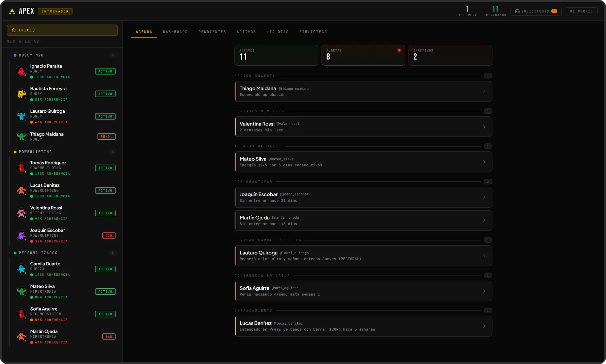
Task: Open the Inactivos 2 summary card
Action: (x=450, y=55)
